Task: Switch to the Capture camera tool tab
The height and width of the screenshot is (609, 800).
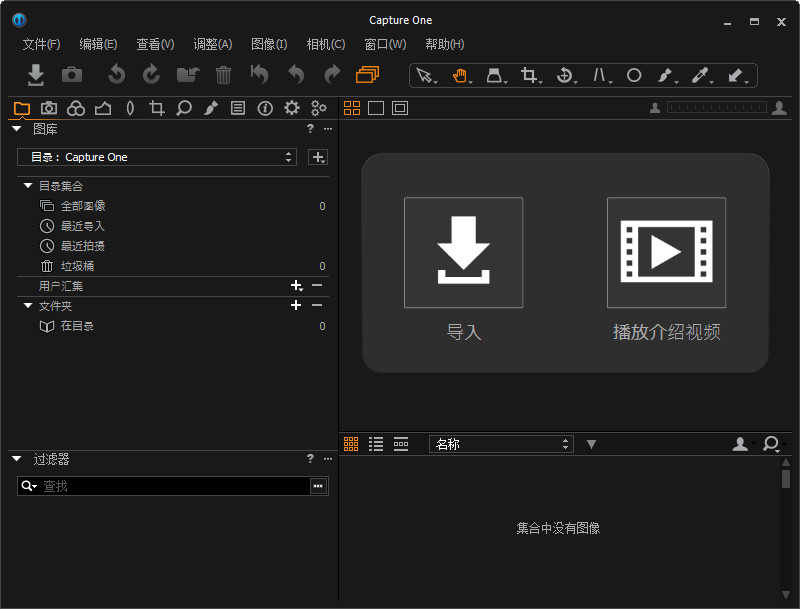Action: click(49, 108)
